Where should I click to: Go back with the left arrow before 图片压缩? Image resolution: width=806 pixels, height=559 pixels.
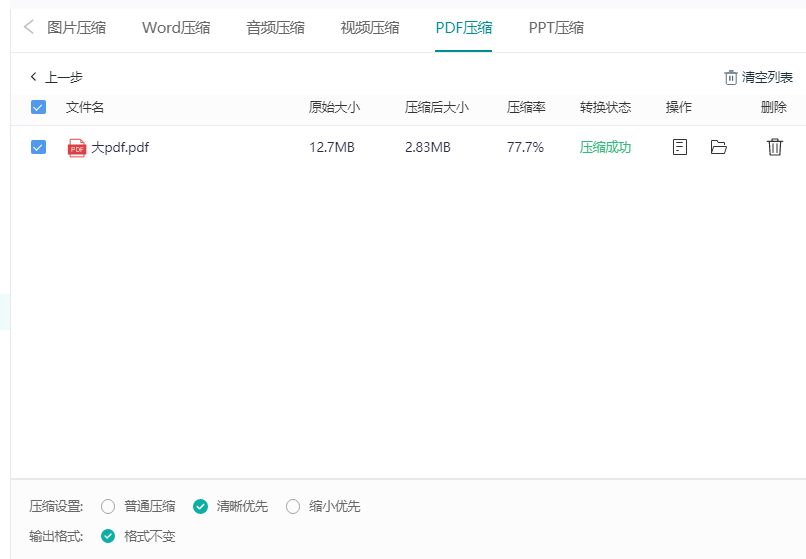tap(29, 27)
